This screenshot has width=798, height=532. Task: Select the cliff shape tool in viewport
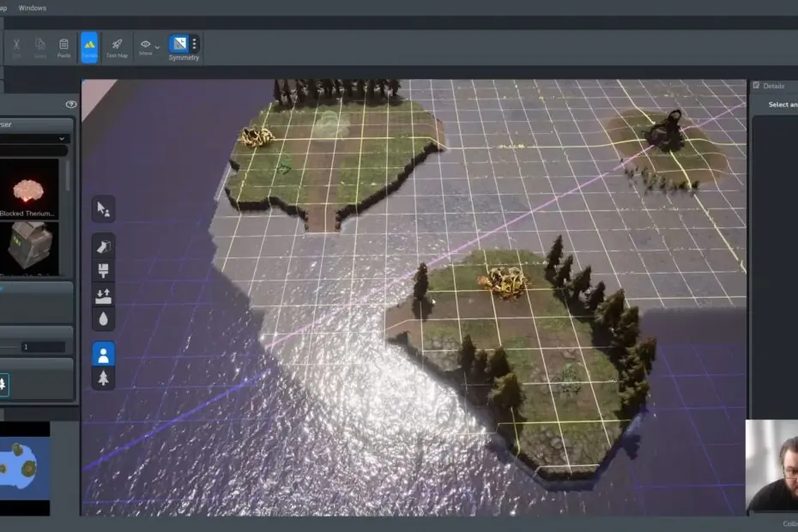pyautogui.click(x=103, y=247)
